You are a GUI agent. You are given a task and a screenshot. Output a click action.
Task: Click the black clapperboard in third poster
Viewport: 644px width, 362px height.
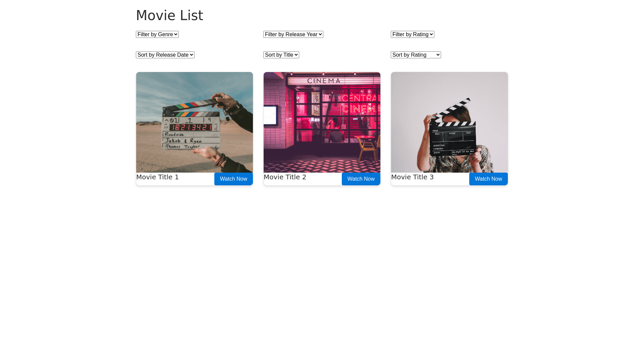pos(453,139)
